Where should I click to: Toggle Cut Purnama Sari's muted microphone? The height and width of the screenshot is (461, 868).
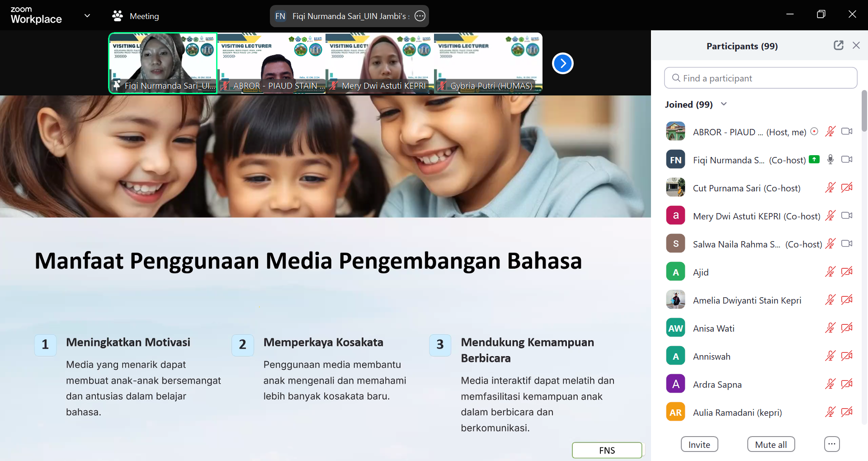830,187
